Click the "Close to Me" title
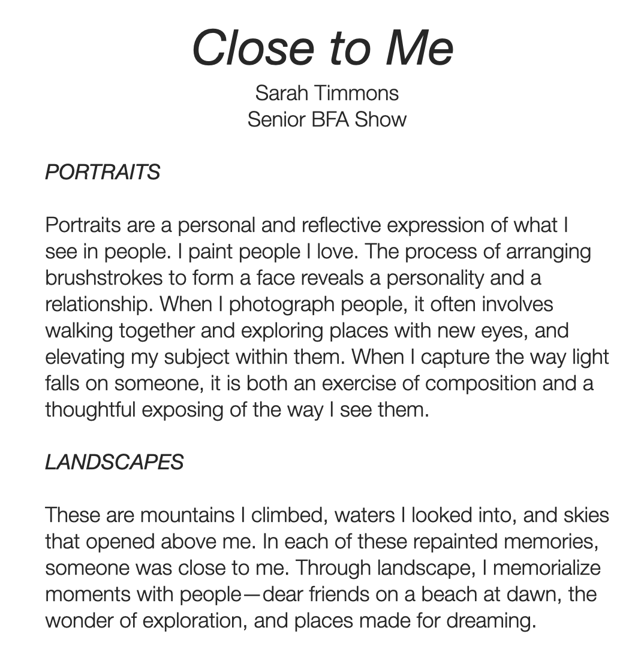 point(323,48)
